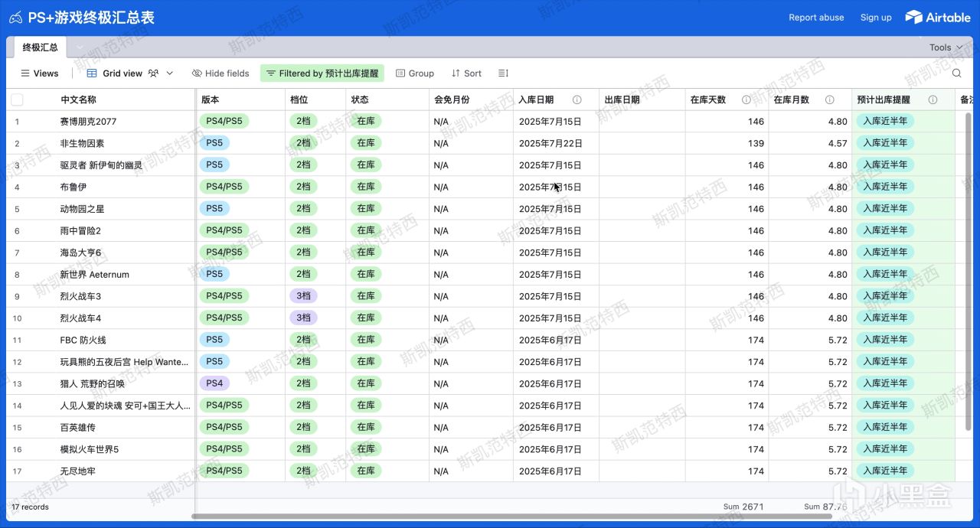980x528 pixels.
Task: Click the Report abuse link
Action: pos(816,18)
